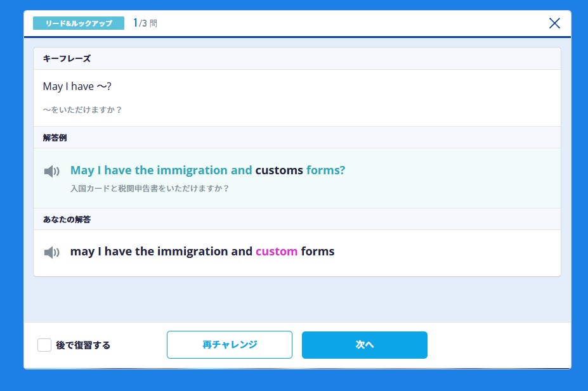Click the word "forms?" in the model answer
Viewport: 588px width, 391px height.
click(x=325, y=170)
